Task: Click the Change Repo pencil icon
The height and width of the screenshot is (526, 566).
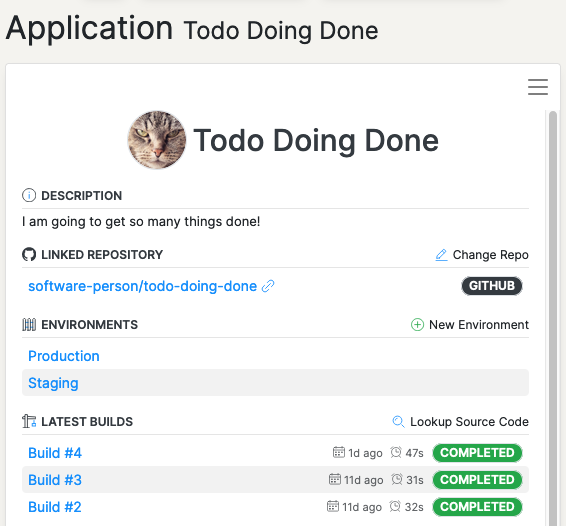Action: pyautogui.click(x=441, y=255)
